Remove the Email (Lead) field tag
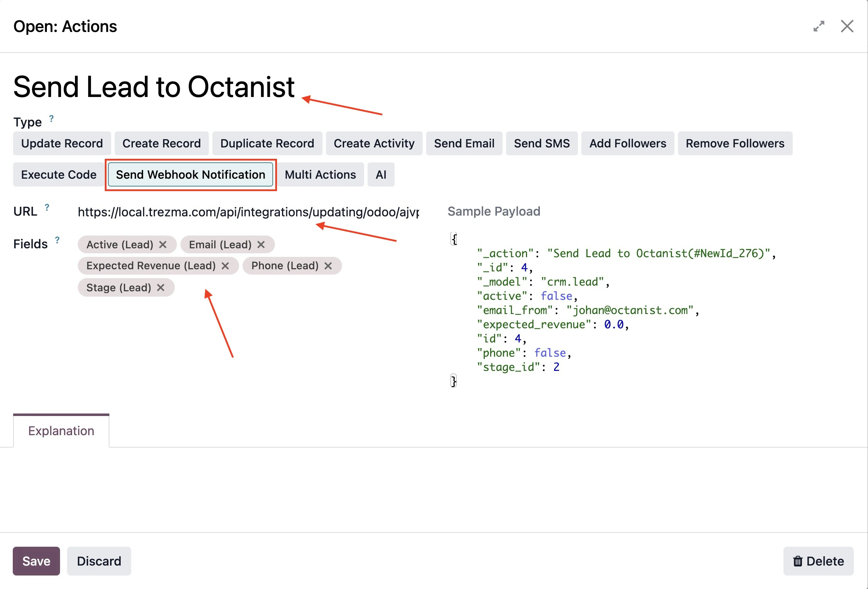This screenshot has width=868, height=589. point(261,245)
